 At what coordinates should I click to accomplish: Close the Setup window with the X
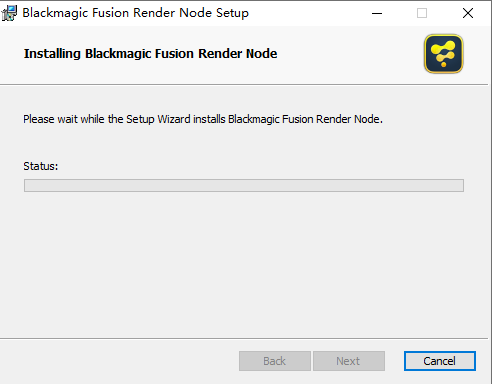pyautogui.click(x=468, y=13)
